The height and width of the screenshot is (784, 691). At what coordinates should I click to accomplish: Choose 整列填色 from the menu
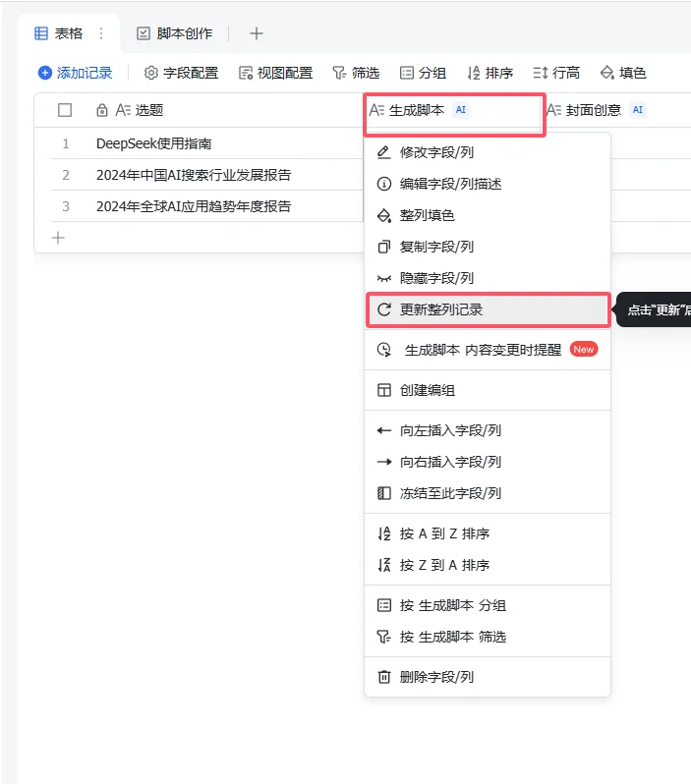point(488,215)
